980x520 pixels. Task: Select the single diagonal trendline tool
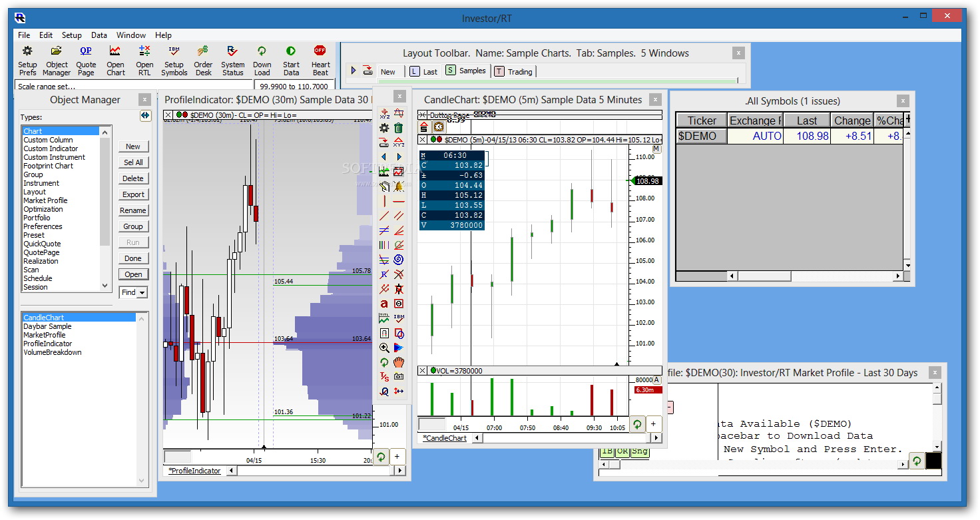coord(384,216)
